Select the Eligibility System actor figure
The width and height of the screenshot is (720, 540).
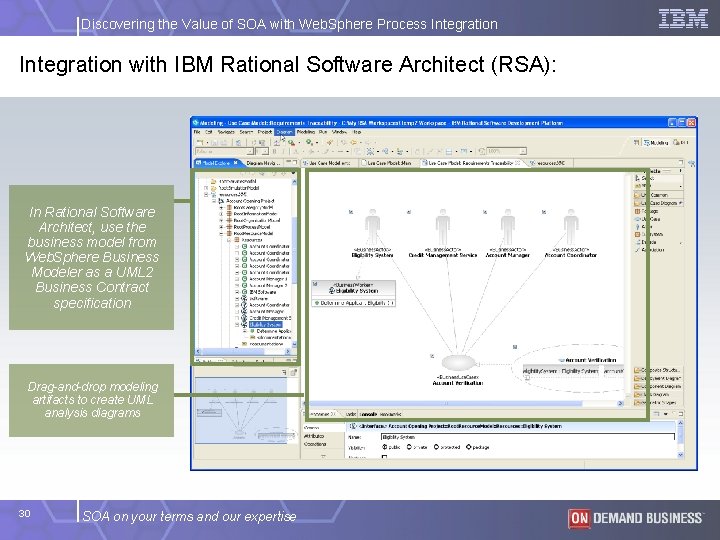(x=372, y=226)
